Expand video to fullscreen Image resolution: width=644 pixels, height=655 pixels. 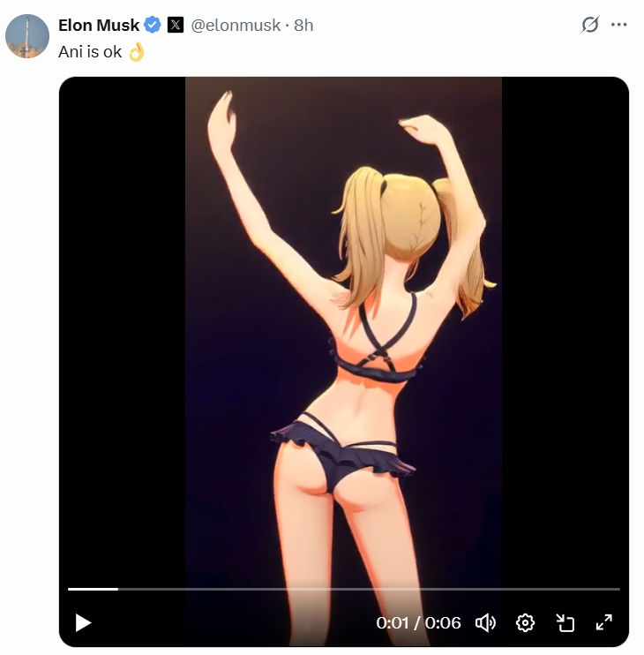[604, 622]
